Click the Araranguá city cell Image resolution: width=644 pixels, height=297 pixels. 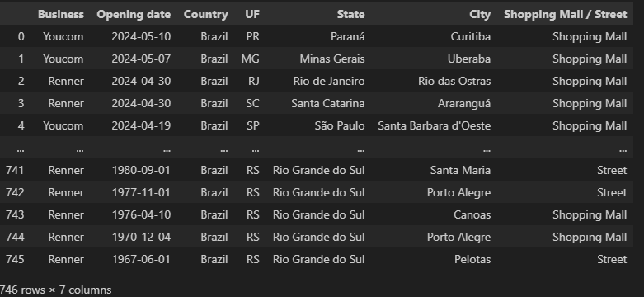coord(464,103)
